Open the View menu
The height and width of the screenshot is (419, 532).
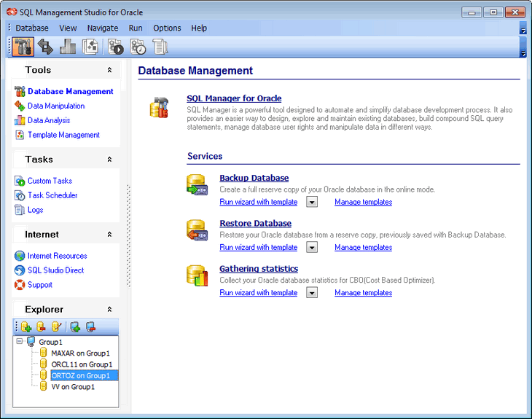[68, 28]
